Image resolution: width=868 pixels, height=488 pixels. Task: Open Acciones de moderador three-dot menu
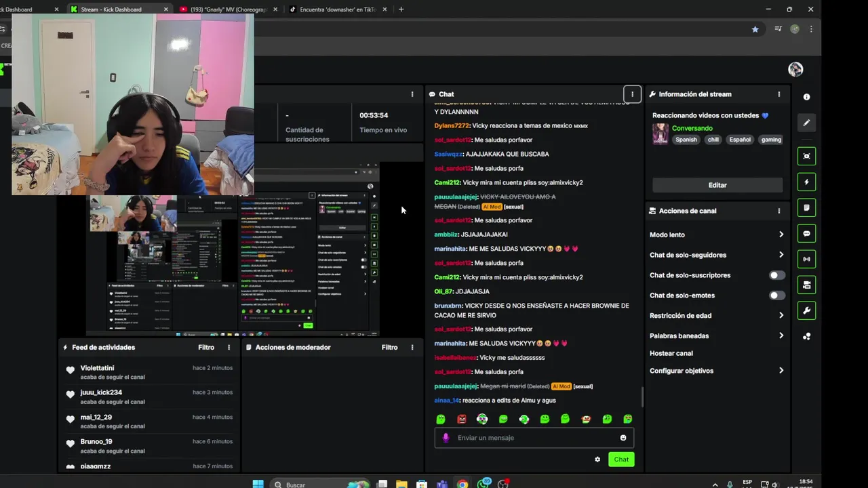point(412,347)
